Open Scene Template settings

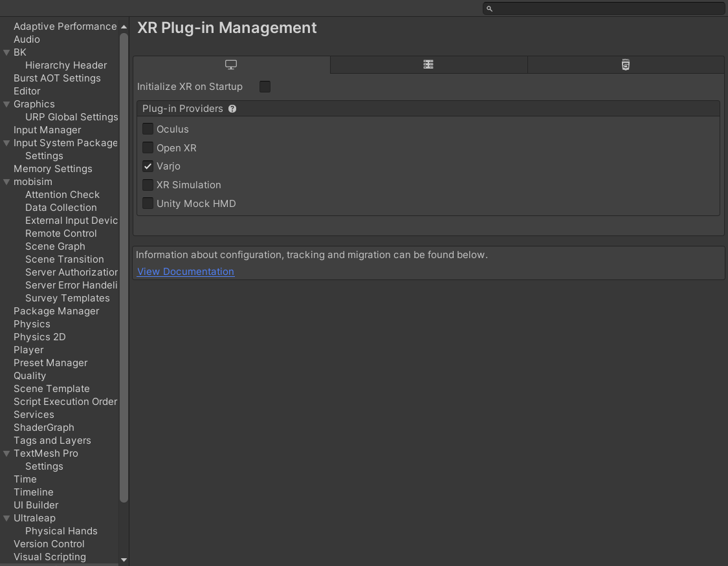click(52, 389)
